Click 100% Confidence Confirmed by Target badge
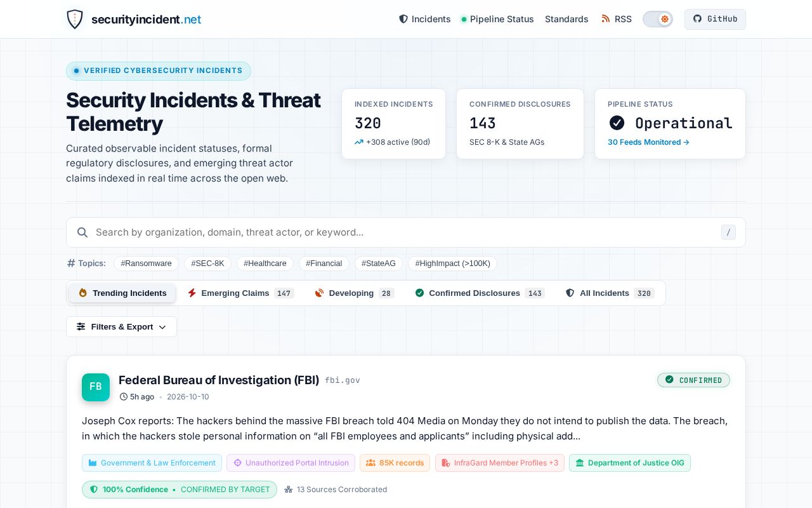 (180, 490)
